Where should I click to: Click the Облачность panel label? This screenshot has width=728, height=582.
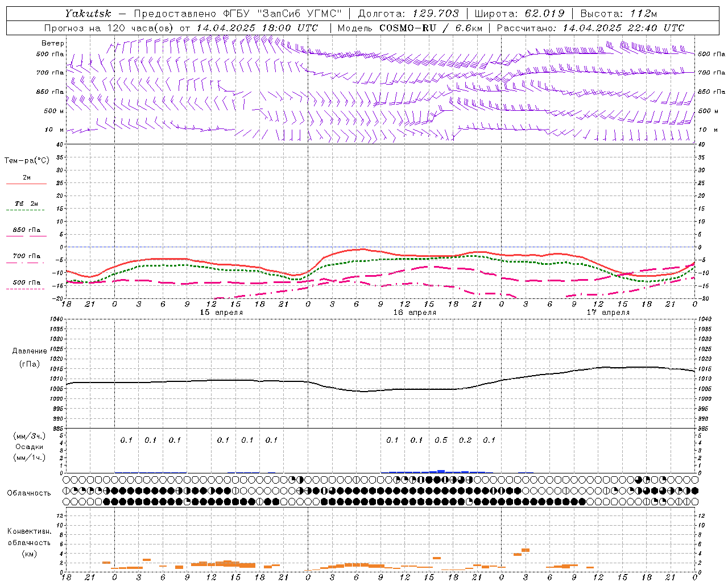29,493
